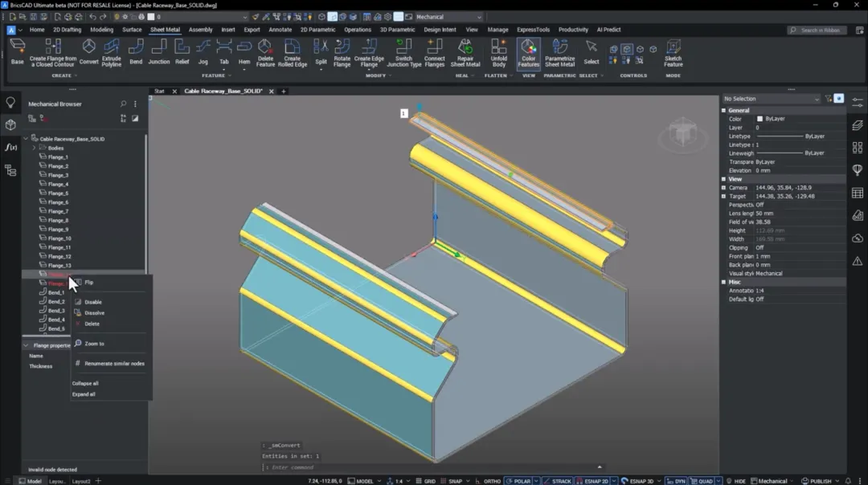The image size is (868, 485).
Task: Open the Switch Junction Type tool
Action: (x=403, y=53)
